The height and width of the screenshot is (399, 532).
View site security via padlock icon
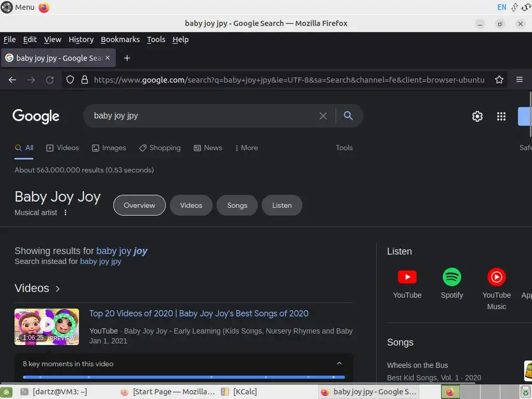85,79
